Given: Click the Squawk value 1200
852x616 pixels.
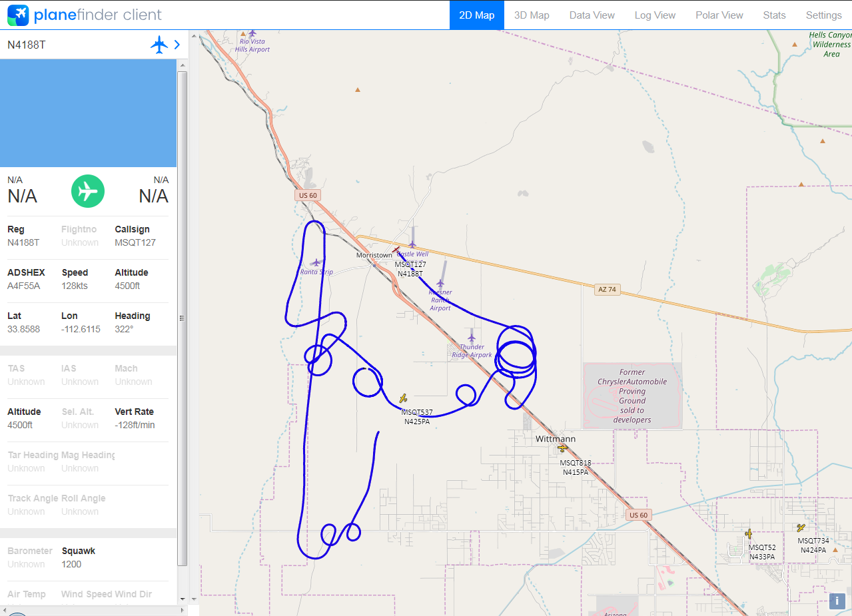Looking at the screenshot, I should click(x=71, y=564).
